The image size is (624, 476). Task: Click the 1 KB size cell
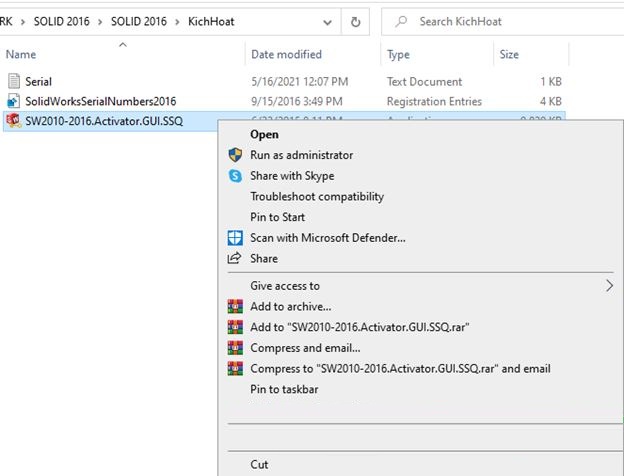pos(551,82)
